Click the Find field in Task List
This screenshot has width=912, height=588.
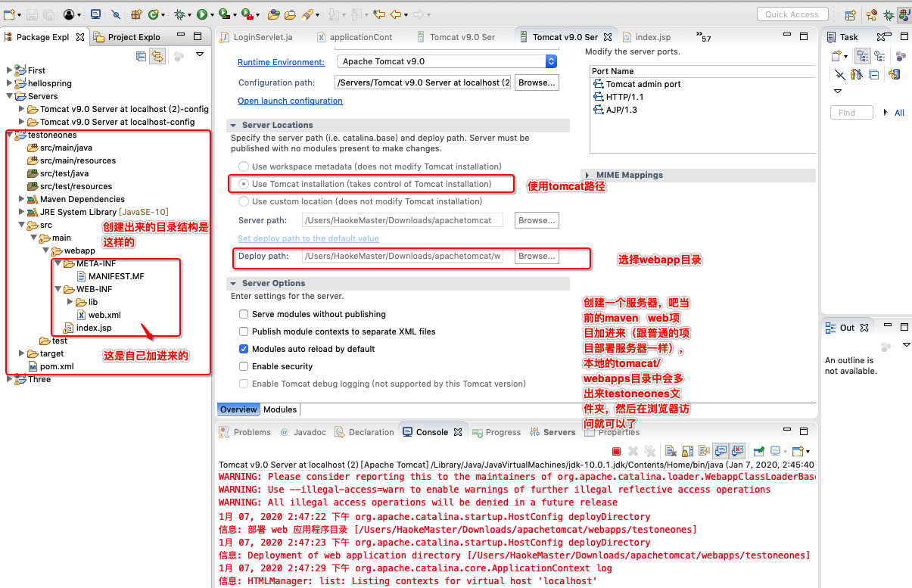[x=852, y=113]
